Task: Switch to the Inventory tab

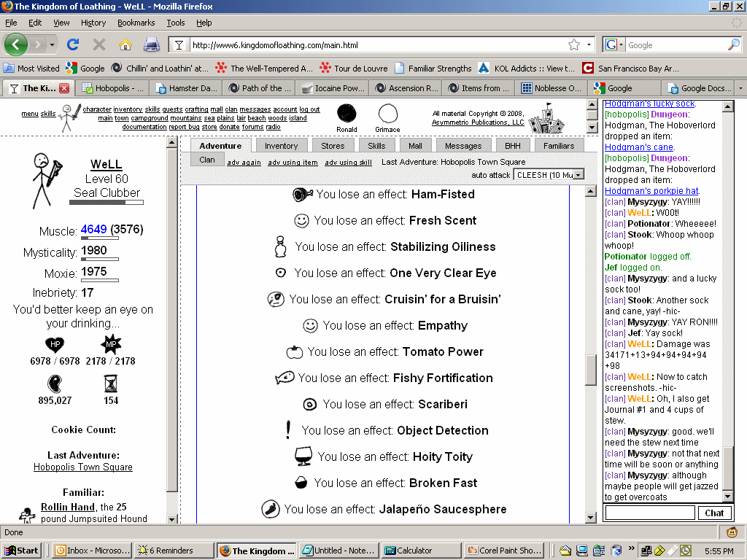Action: (x=281, y=146)
